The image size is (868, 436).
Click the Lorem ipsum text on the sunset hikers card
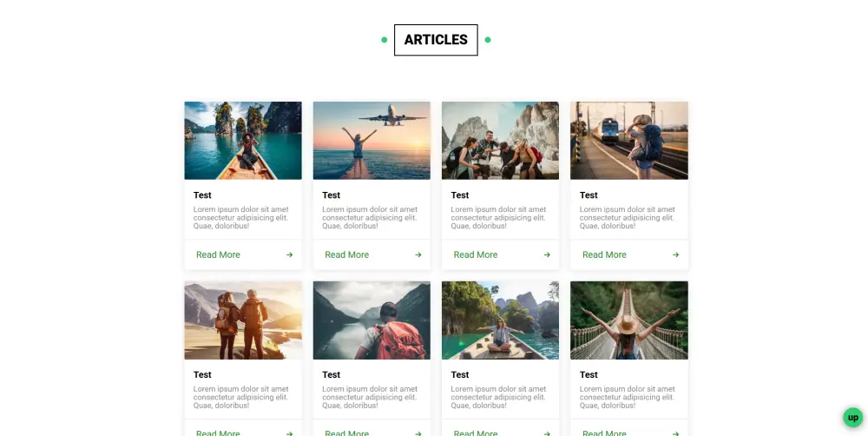tap(240, 397)
